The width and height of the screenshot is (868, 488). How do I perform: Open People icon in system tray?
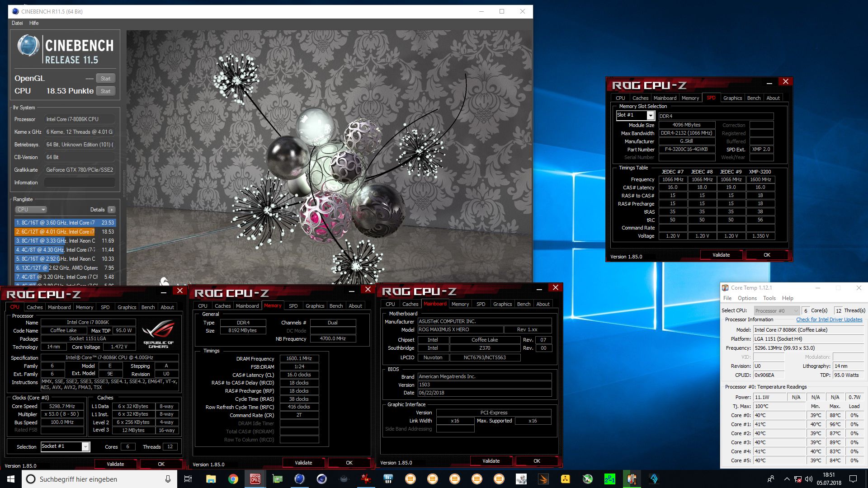click(771, 479)
